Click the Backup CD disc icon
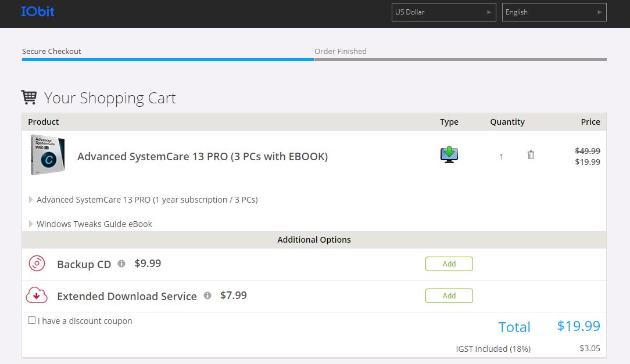This screenshot has height=364, width=630. pos(37,264)
